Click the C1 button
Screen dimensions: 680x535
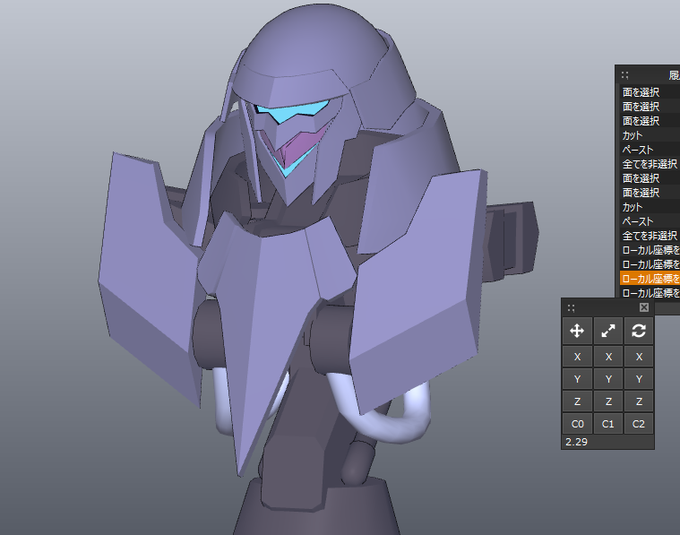point(608,424)
